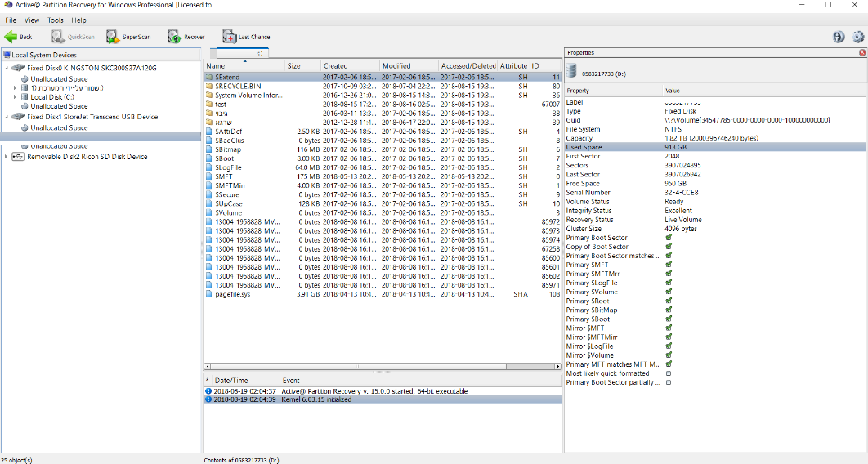
Task: Select the test folder
Action: [x=221, y=104]
